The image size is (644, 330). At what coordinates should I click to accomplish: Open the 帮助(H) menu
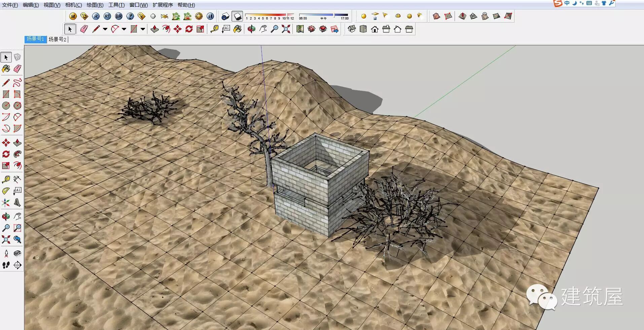click(x=186, y=5)
